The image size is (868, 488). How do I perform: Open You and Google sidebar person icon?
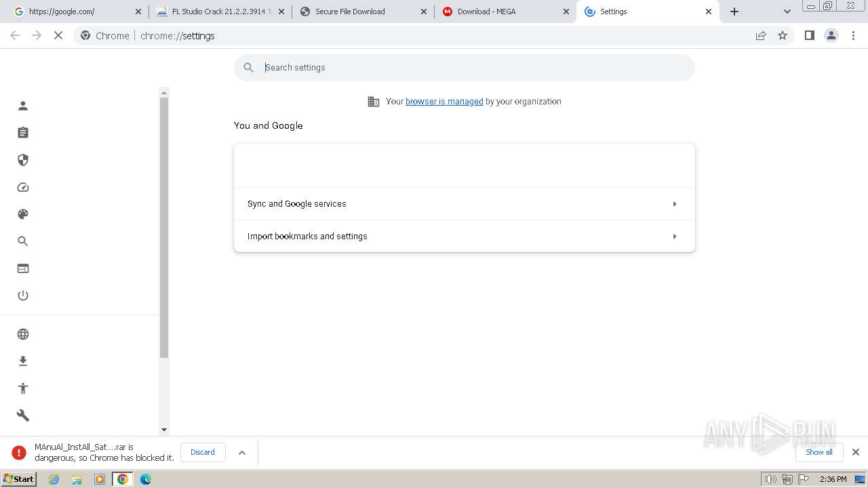pos(23,106)
